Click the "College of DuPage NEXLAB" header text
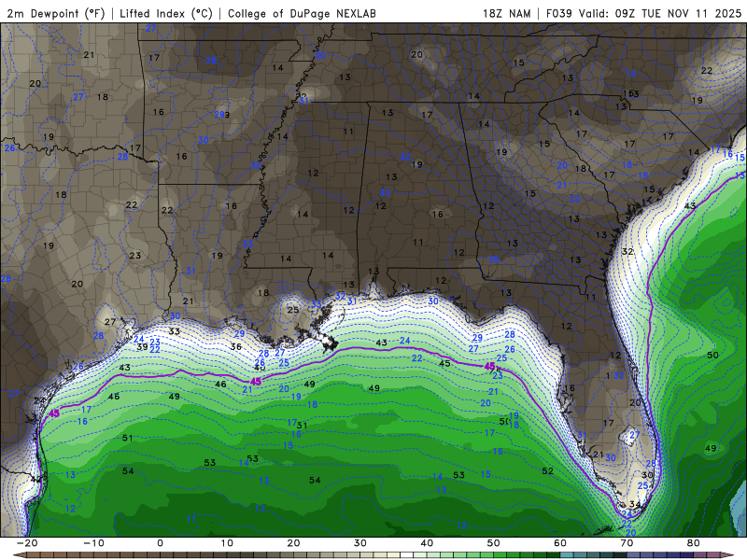Screen dimensions: 747x560 click(302, 13)
